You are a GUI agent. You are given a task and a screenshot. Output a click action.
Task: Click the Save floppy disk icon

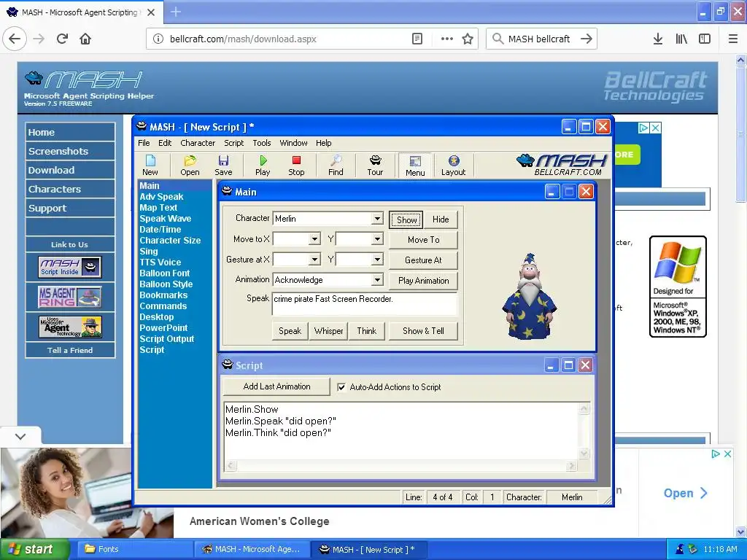(x=223, y=166)
